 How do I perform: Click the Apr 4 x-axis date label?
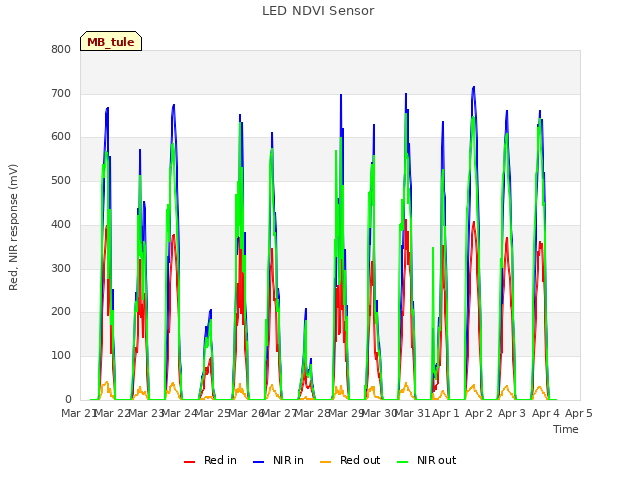click(546, 413)
